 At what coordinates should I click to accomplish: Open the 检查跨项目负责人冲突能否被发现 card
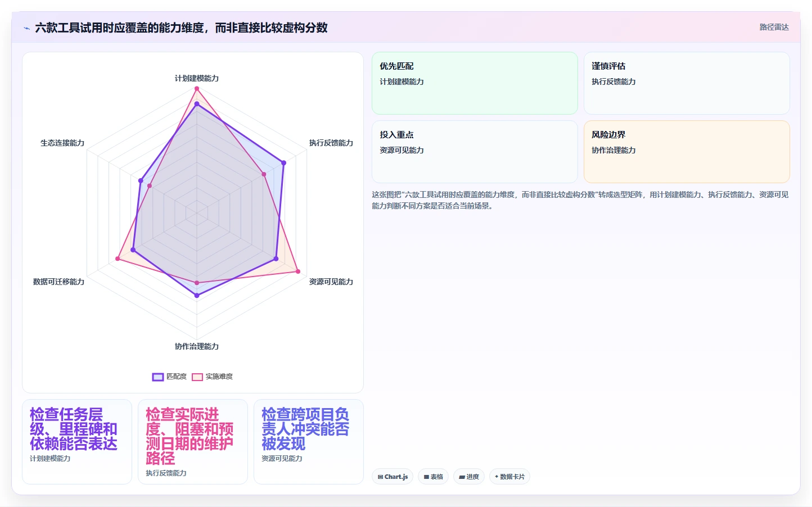point(309,442)
